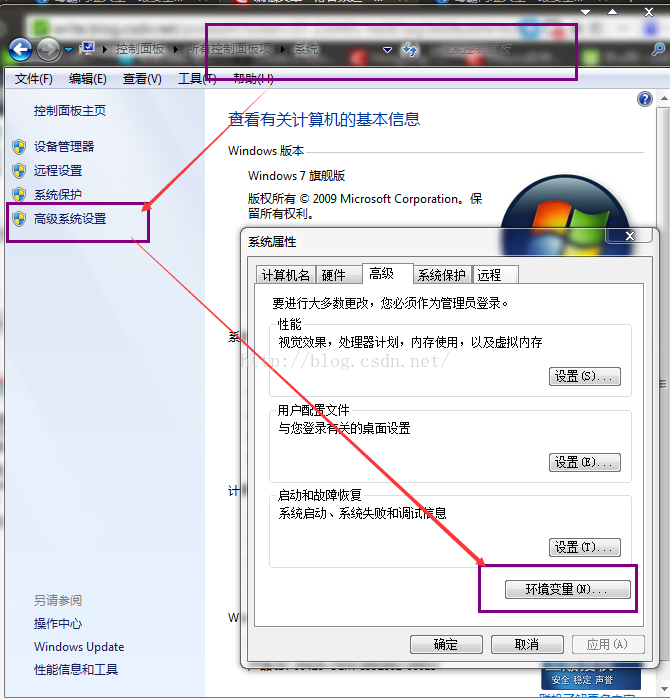Click the blue help question mark icon
670x700 pixels.
(x=645, y=99)
